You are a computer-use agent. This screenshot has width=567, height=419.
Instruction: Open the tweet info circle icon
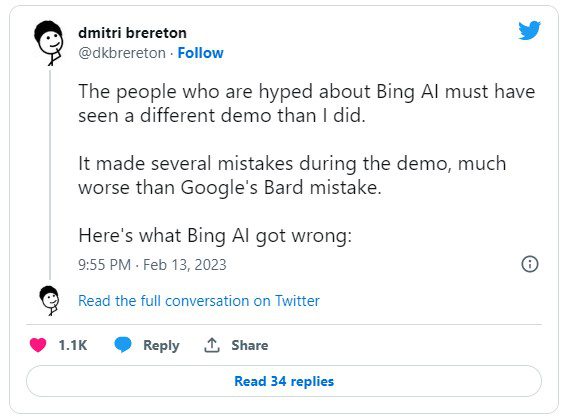[x=530, y=264]
